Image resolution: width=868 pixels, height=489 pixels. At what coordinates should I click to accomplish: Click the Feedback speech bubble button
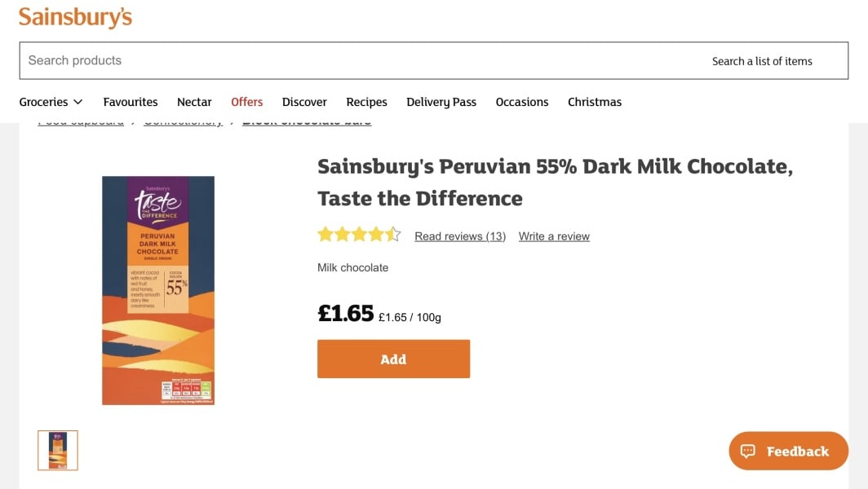[788, 451]
